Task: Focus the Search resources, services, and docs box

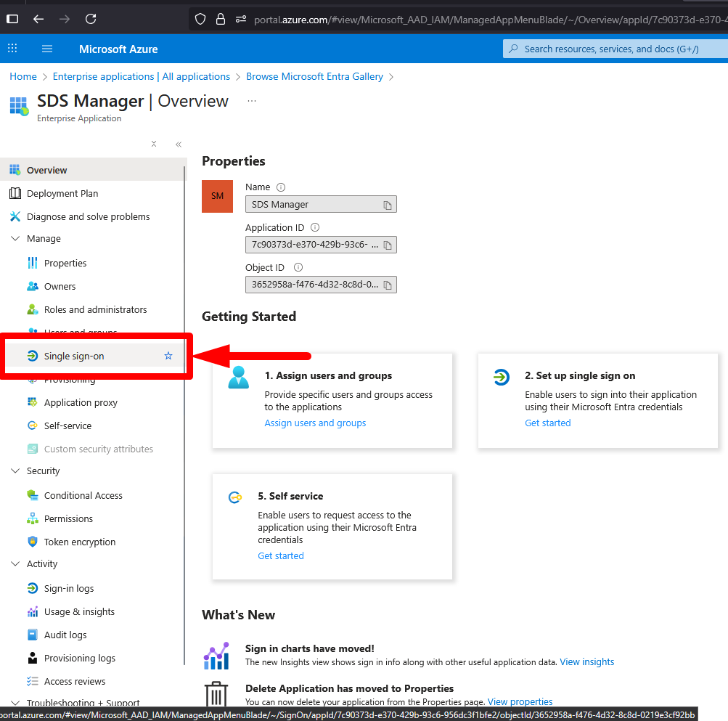Action: point(615,49)
